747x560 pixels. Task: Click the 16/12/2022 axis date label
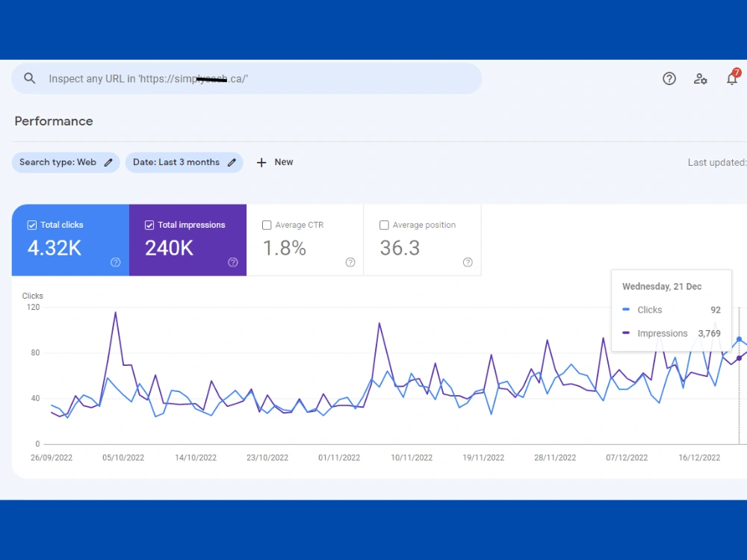pyautogui.click(x=699, y=458)
